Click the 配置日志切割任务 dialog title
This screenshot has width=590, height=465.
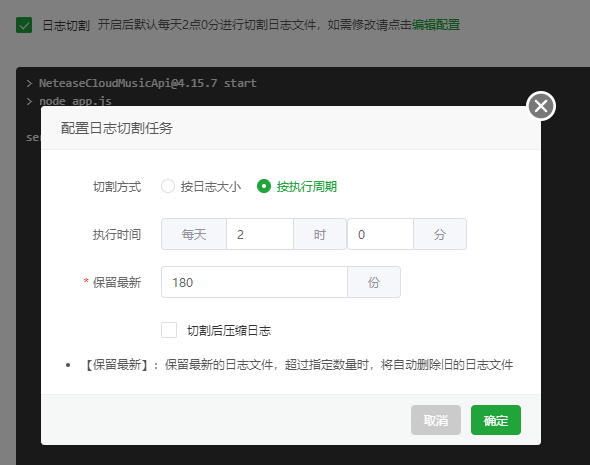[117, 128]
